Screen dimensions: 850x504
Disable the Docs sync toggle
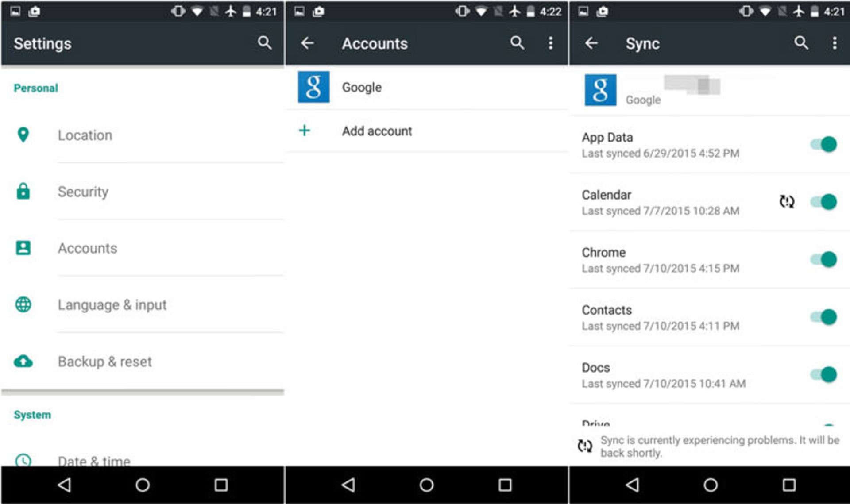823,374
